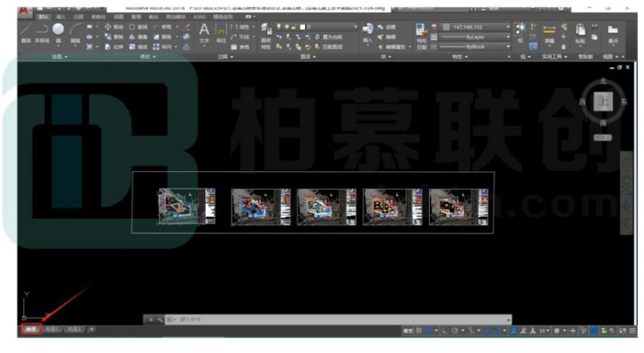The height and width of the screenshot is (353, 644).
Task: Click the Dimension (标注) tool
Action: point(221,33)
